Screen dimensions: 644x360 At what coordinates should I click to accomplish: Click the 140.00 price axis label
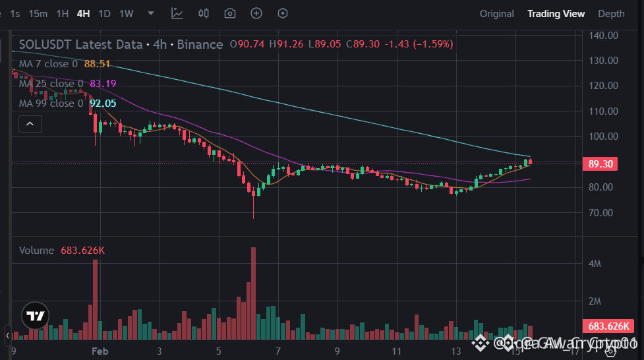[603, 36]
